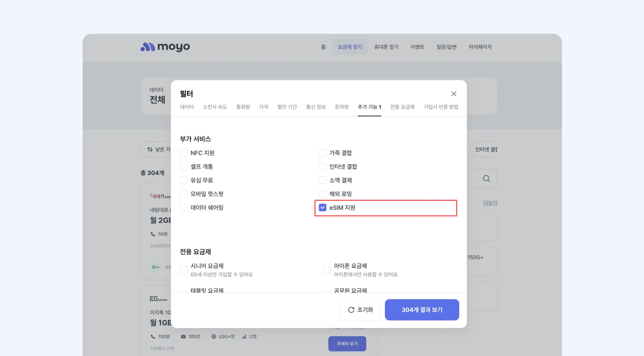Uncheck the eSIM 지원 checkbox

(x=323, y=208)
